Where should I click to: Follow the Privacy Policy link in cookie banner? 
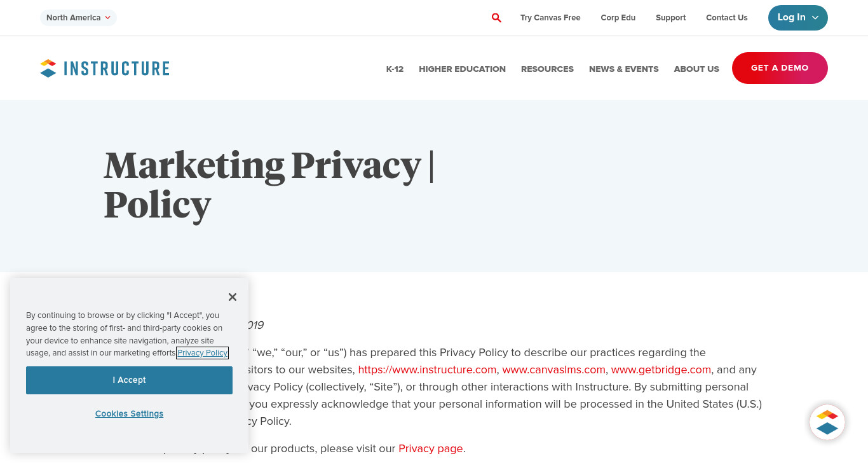click(203, 353)
